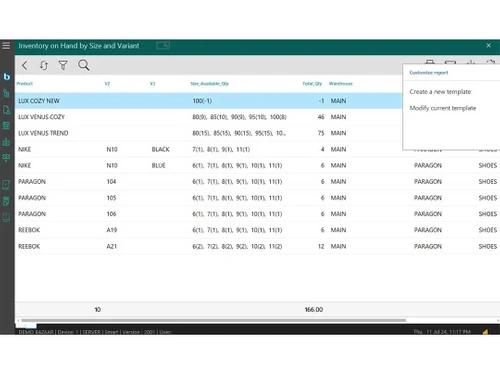Viewport: 500px width, 375px height.
Task: Click sizes cell starting 80(15), 85(15)
Action: pos(239,133)
